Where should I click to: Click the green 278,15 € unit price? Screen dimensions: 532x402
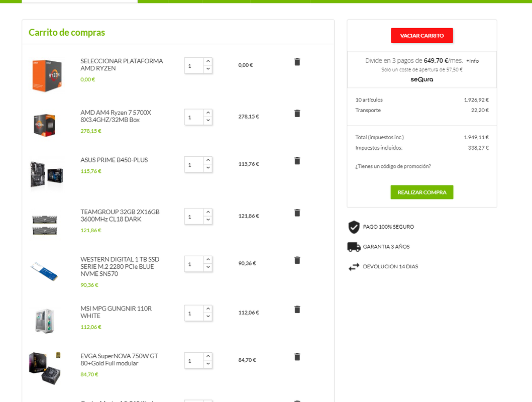pos(91,131)
